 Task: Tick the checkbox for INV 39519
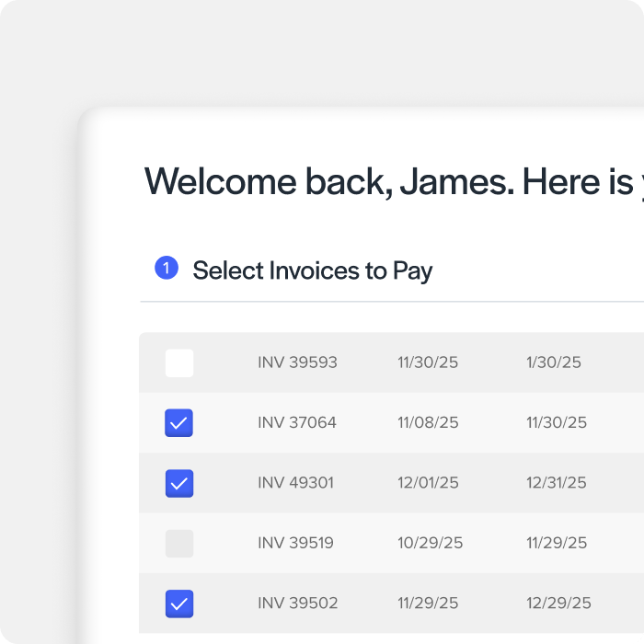coord(179,544)
